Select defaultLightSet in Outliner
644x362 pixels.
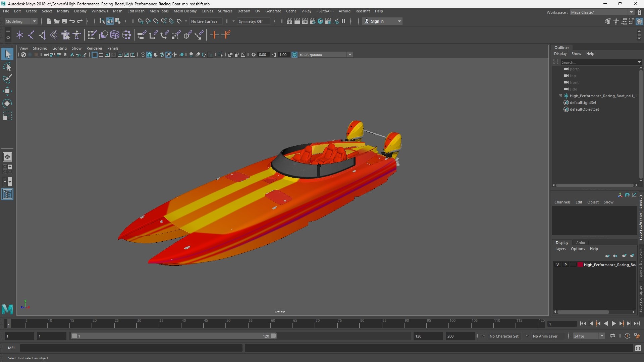[583, 103]
